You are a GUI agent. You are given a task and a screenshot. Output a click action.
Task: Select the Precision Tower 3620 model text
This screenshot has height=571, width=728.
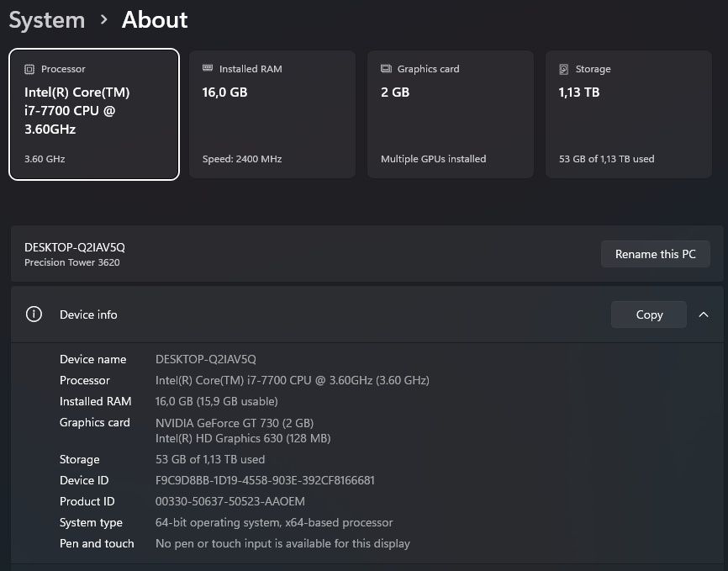[72, 262]
